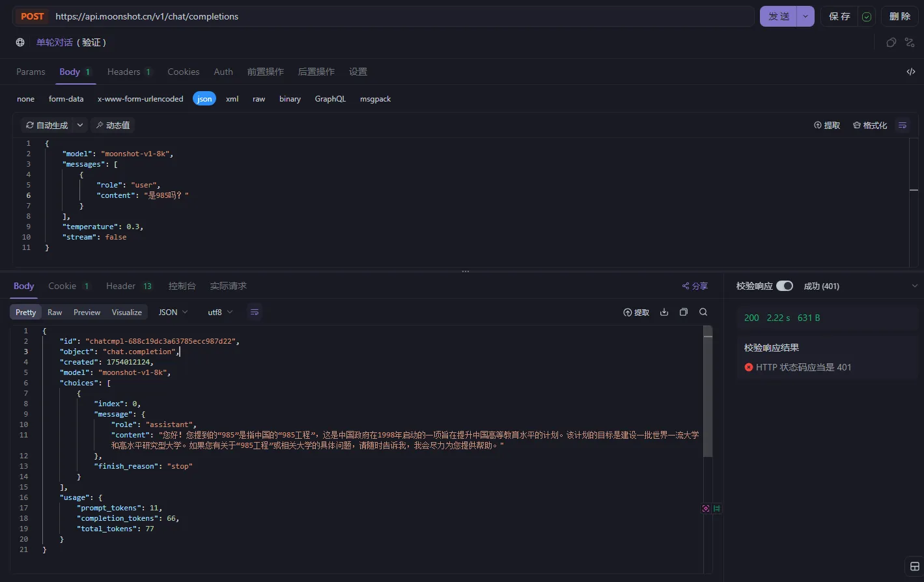Open the 前置操作 pre-processors tab
The height and width of the screenshot is (582, 924).
265,72
